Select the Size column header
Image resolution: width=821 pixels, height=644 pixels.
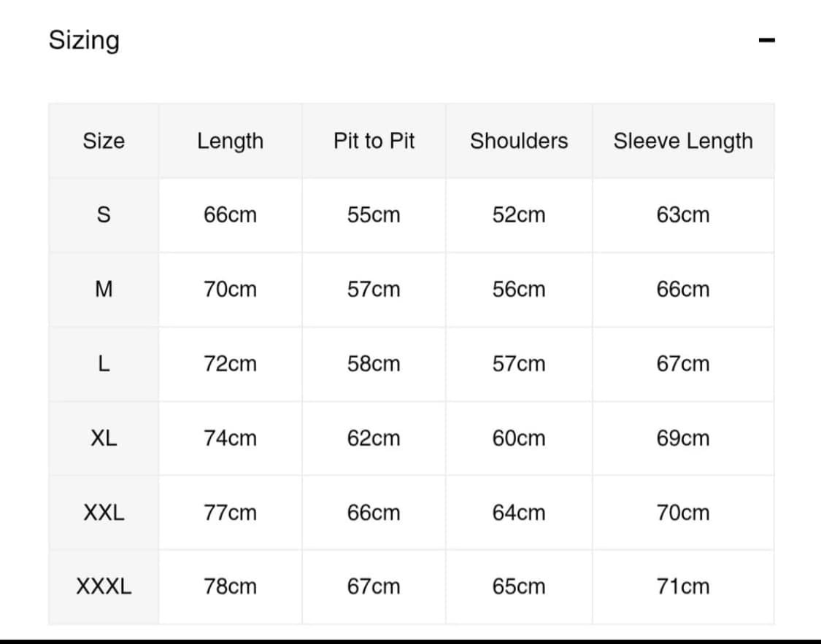point(104,141)
